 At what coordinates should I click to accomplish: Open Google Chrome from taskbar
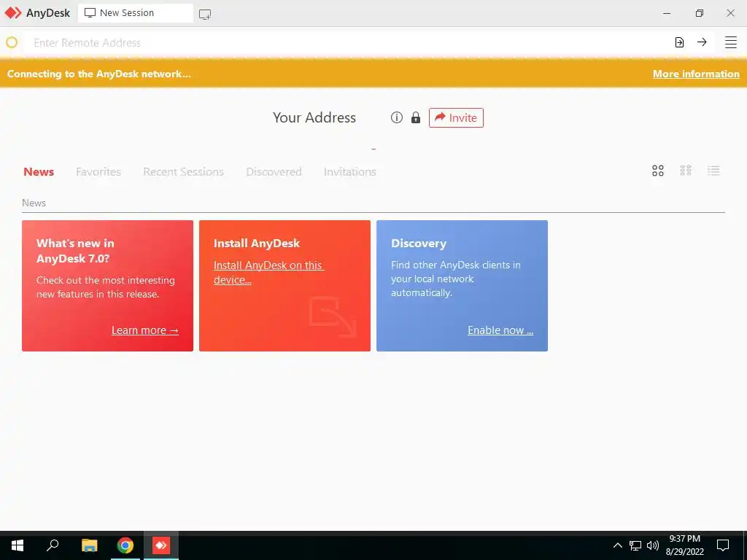coord(125,545)
